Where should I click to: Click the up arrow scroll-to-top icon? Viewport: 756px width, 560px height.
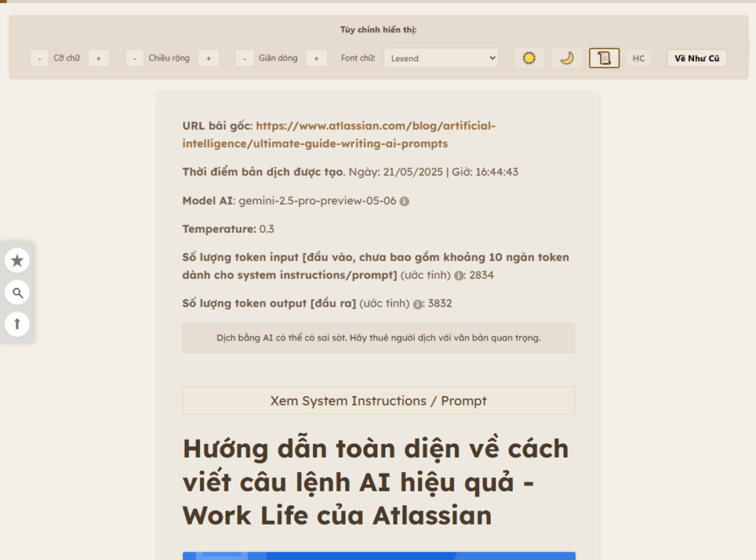tap(18, 324)
